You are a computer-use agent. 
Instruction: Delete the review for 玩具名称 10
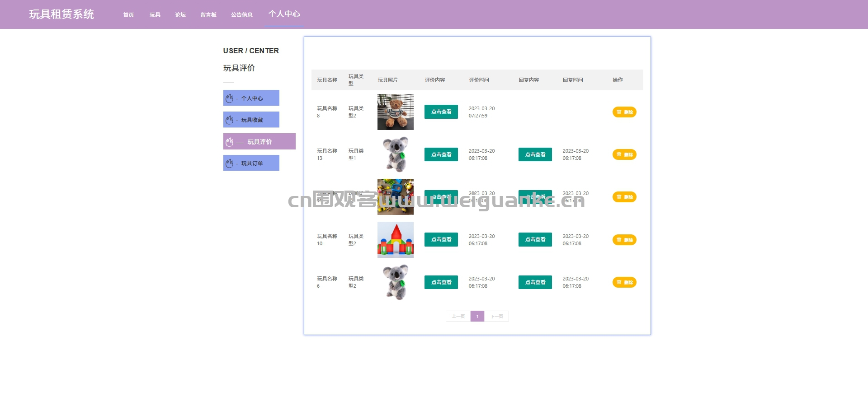[x=624, y=240]
